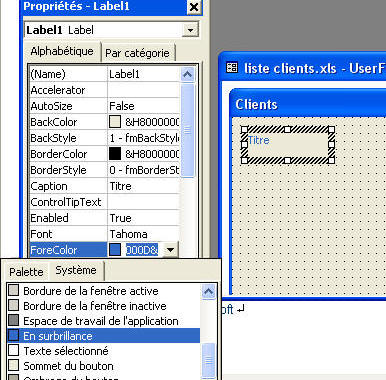Click the label's right-middle resize handle
This screenshot has width=386, height=380.
331,145
